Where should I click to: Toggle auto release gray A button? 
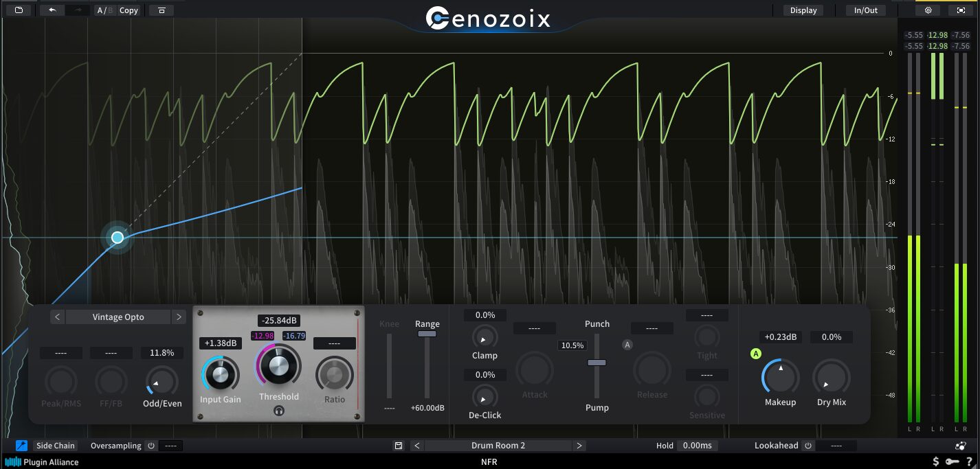click(627, 345)
